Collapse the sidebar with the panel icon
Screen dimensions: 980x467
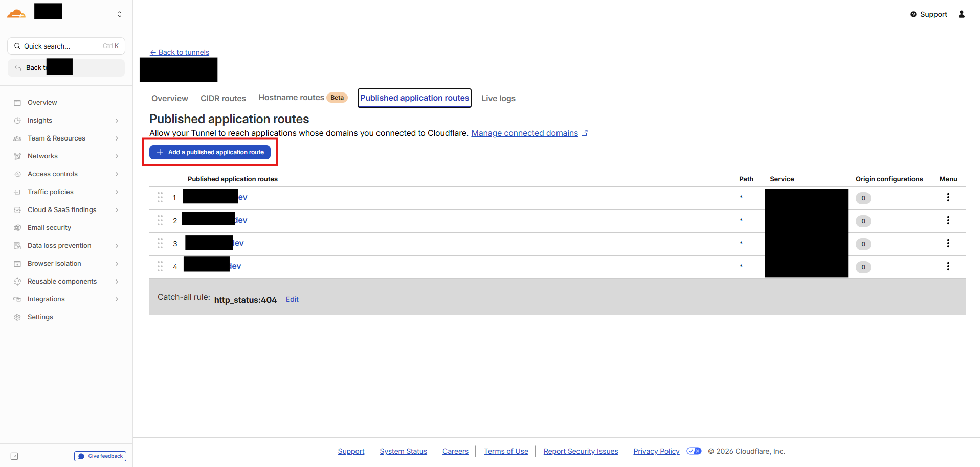click(x=14, y=456)
